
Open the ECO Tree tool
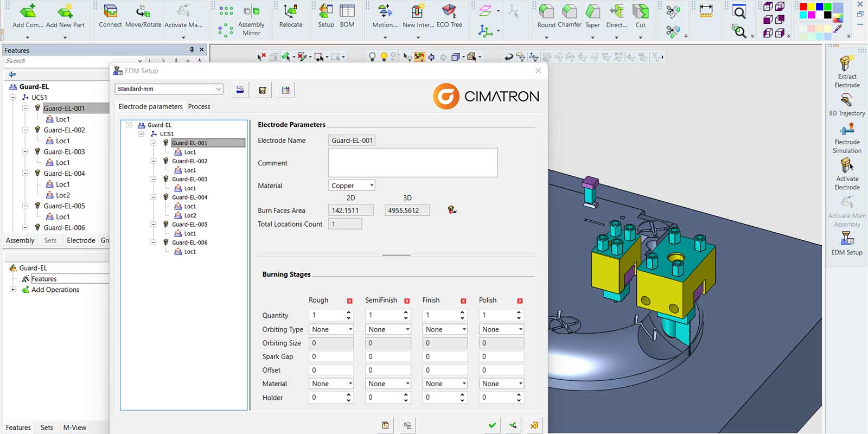(x=449, y=12)
